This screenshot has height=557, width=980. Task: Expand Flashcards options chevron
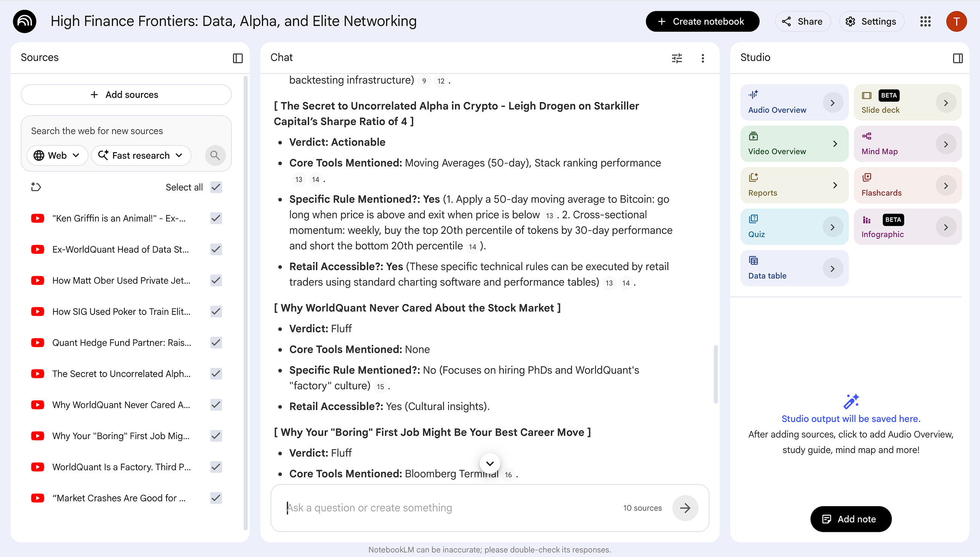coord(946,186)
